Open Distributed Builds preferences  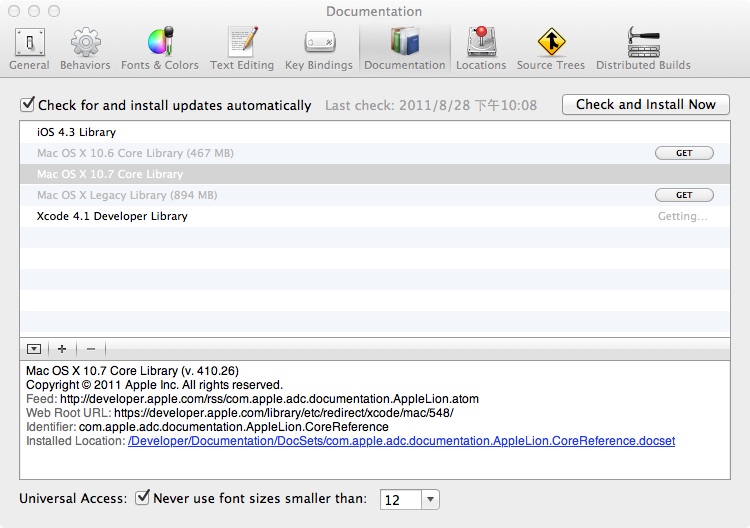643,49
